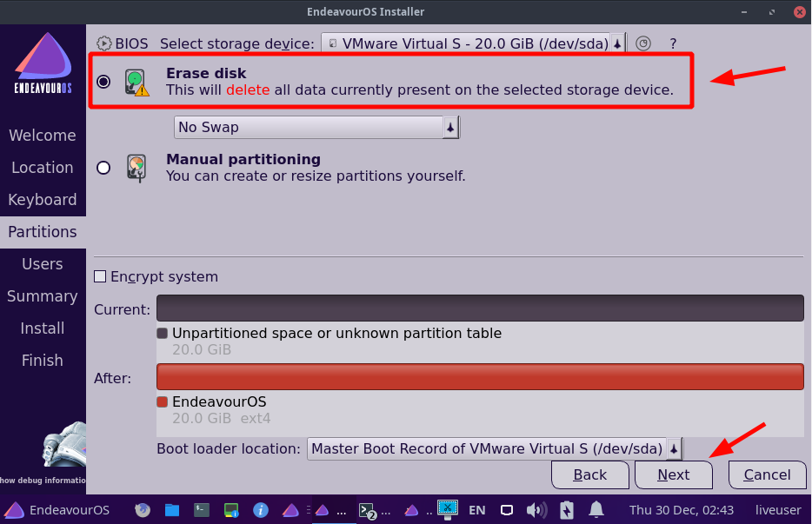Click the EndeavourOS launcher icon after info icon
The width and height of the screenshot is (812, 524).
(290, 511)
